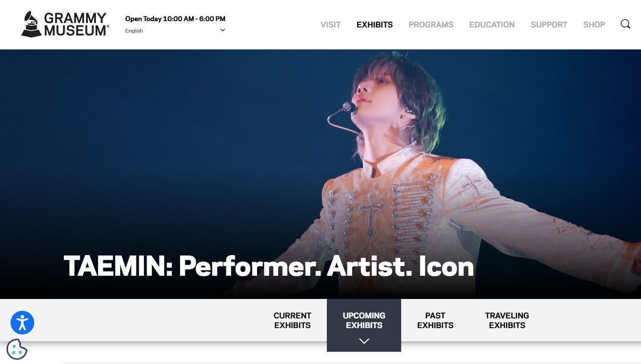Switch to the Current Exhibits tab

292,321
